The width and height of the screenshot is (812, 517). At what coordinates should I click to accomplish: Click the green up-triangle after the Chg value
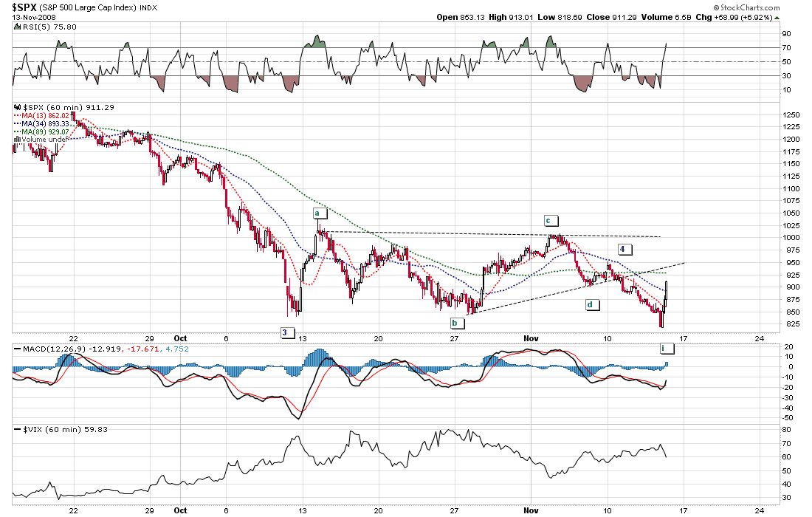(x=777, y=18)
